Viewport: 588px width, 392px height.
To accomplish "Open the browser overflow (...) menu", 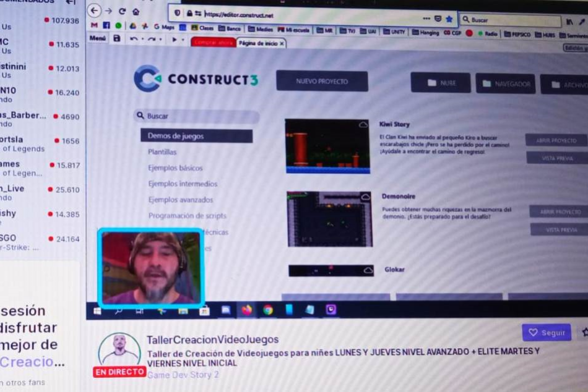I will click(x=426, y=19).
